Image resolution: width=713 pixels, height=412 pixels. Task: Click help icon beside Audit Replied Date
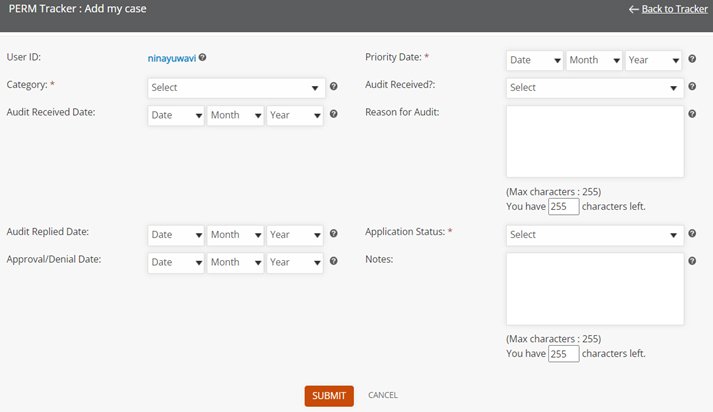[334, 234]
